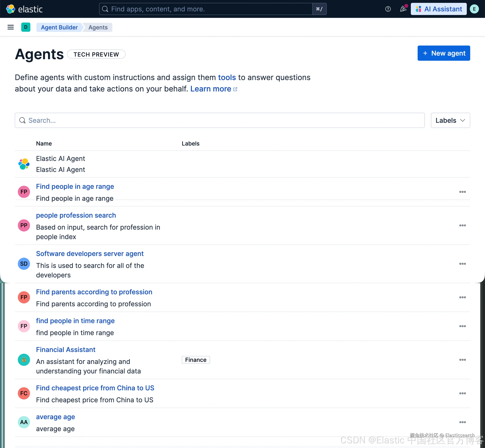Click the New agent button

pyautogui.click(x=444, y=53)
